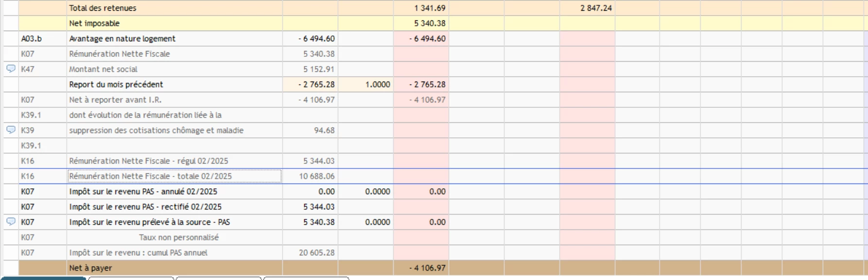Click 5 340.38 in prélevé à la source row
This screenshot has height=280, width=868.
(319, 222)
